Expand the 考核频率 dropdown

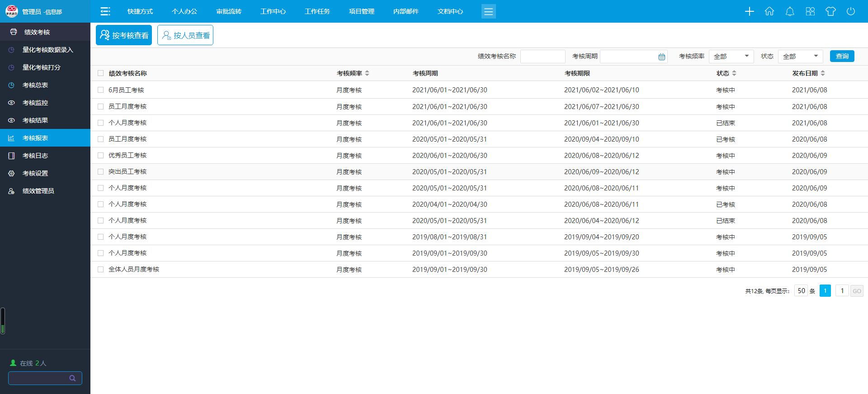click(x=731, y=57)
